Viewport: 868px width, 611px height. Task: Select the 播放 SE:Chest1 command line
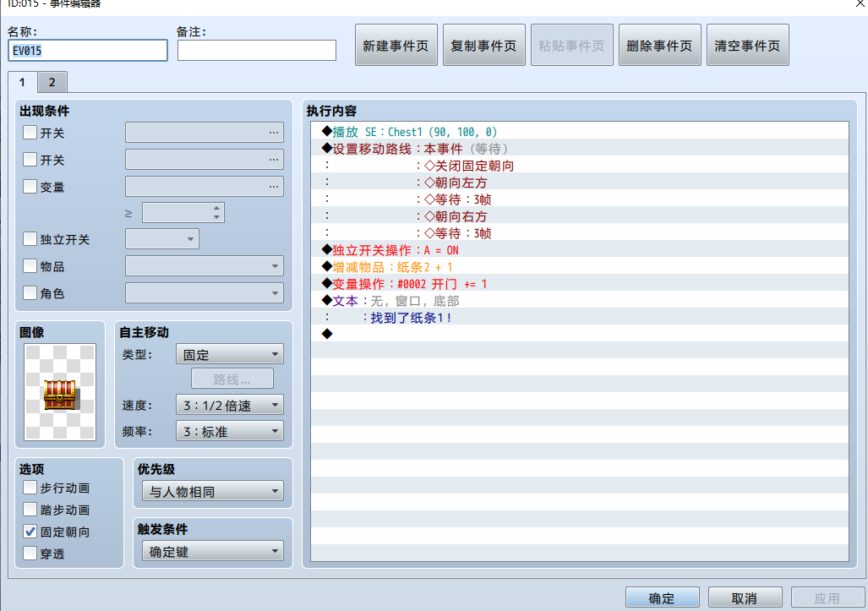(x=580, y=132)
